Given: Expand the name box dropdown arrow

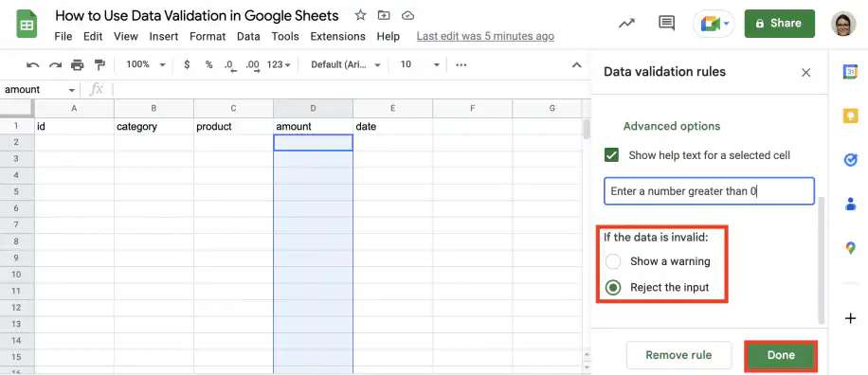Looking at the screenshot, I should click(71, 90).
